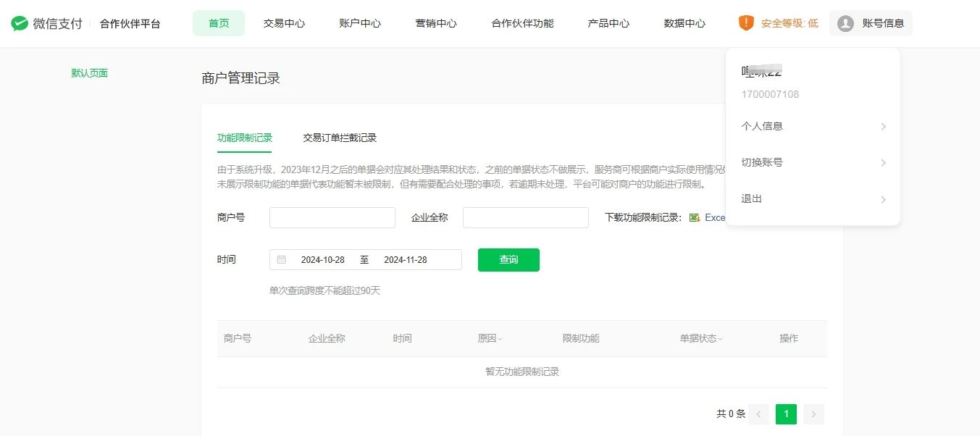Open 首页 in top navigation

[219, 23]
